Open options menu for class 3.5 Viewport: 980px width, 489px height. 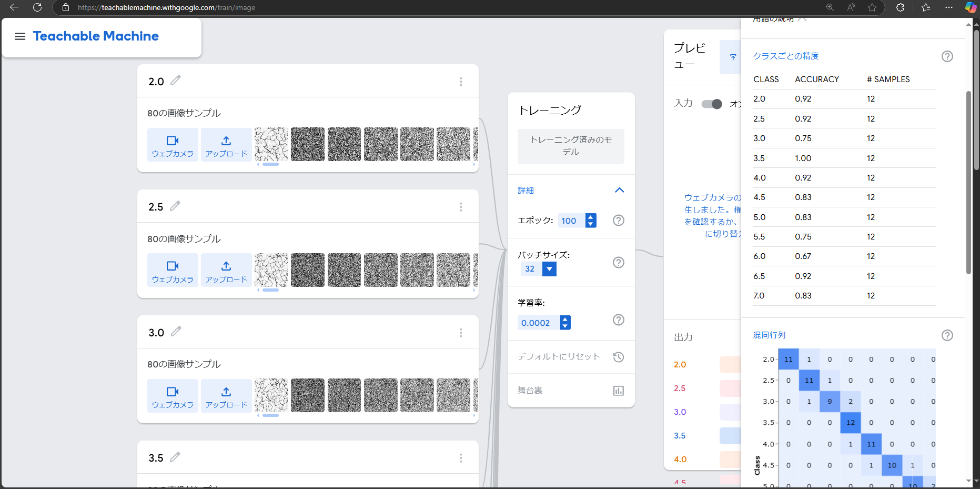coord(461,458)
